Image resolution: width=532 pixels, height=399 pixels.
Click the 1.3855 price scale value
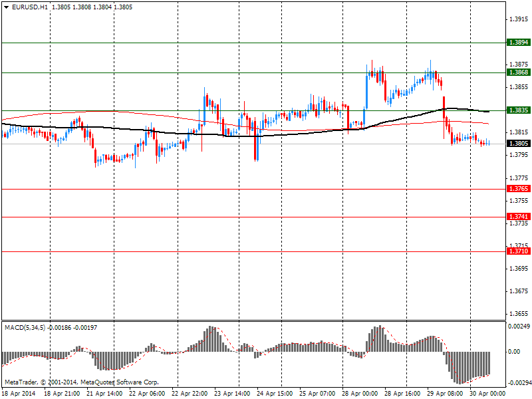click(x=519, y=87)
